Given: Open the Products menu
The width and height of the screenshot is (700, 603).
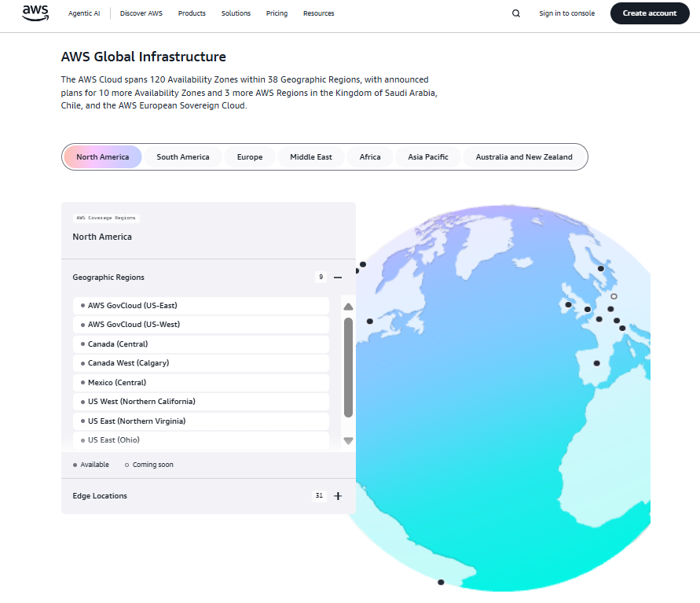Looking at the screenshot, I should point(192,13).
